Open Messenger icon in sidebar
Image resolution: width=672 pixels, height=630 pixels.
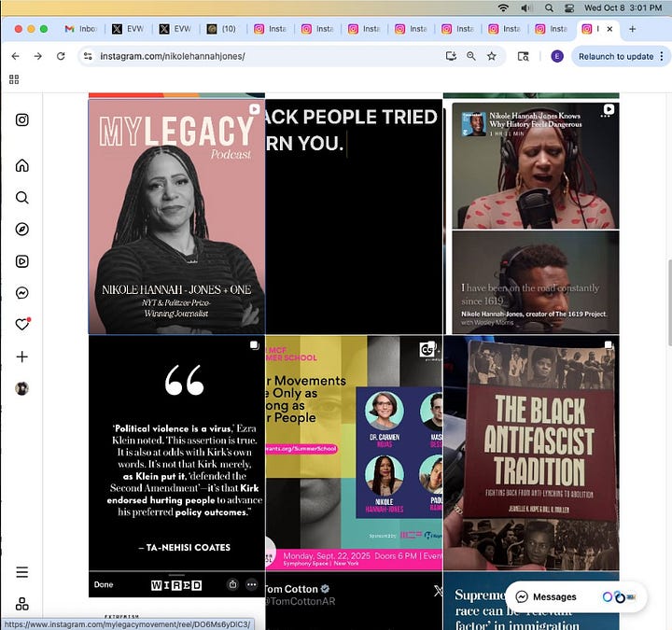[22, 293]
